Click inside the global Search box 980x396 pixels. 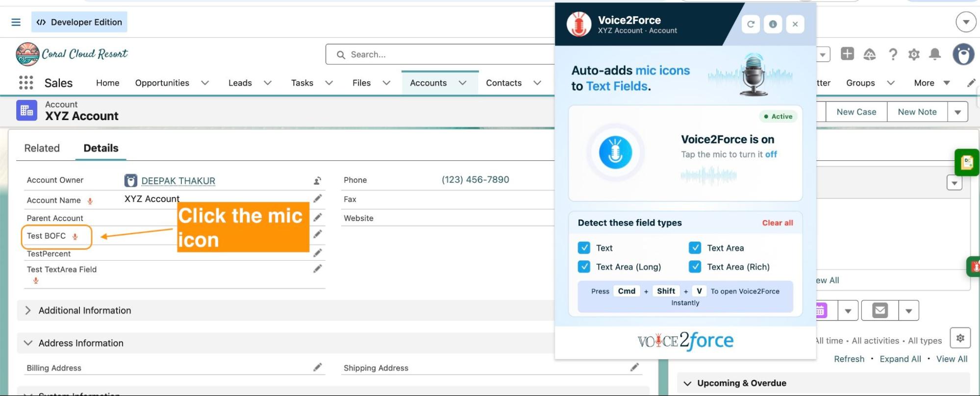point(441,54)
